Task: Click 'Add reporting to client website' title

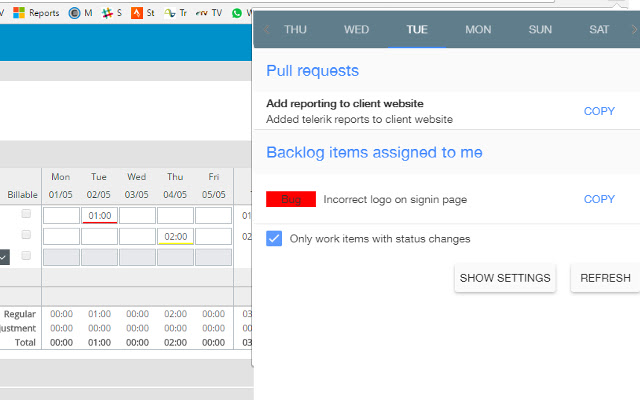Action: (345, 103)
